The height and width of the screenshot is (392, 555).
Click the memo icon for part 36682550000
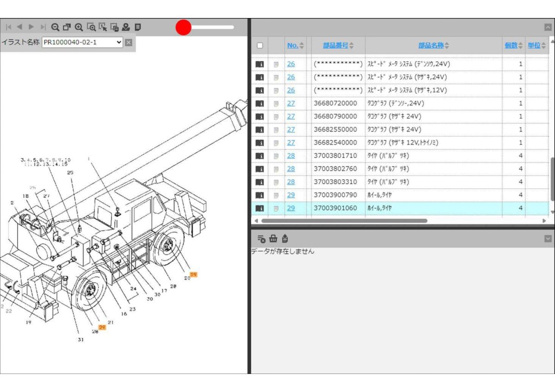tap(276, 129)
